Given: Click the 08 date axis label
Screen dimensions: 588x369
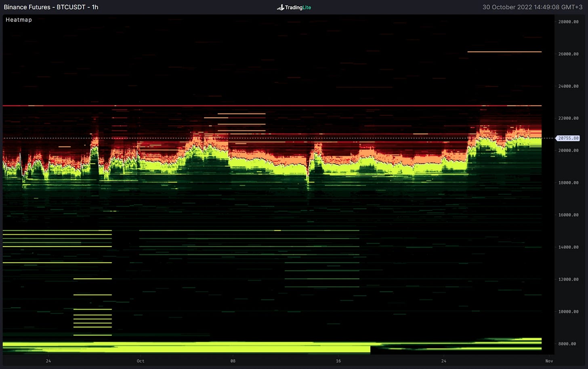Looking at the screenshot, I should pyautogui.click(x=233, y=361).
